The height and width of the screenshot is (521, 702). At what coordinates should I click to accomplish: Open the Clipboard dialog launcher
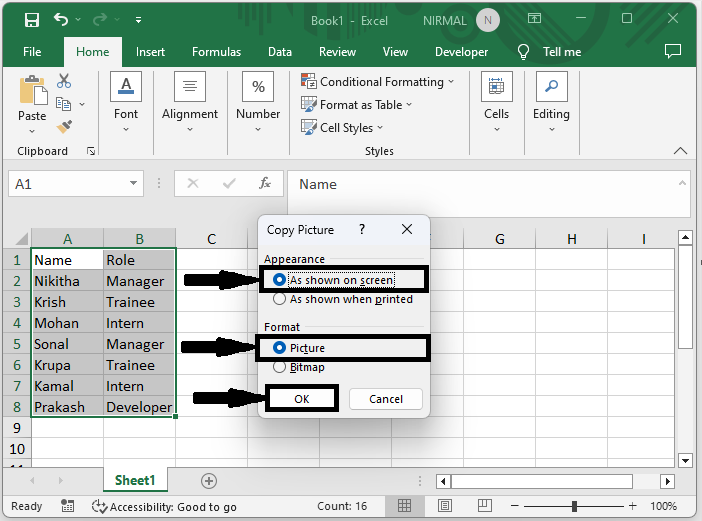[91, 151]
